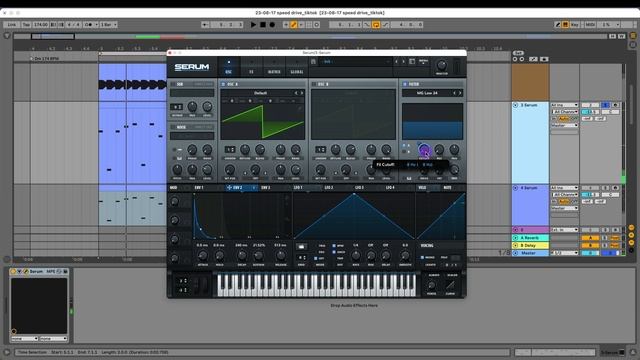
Task: Arm the Arrangement Record button
Action: [x=272, y=24]
